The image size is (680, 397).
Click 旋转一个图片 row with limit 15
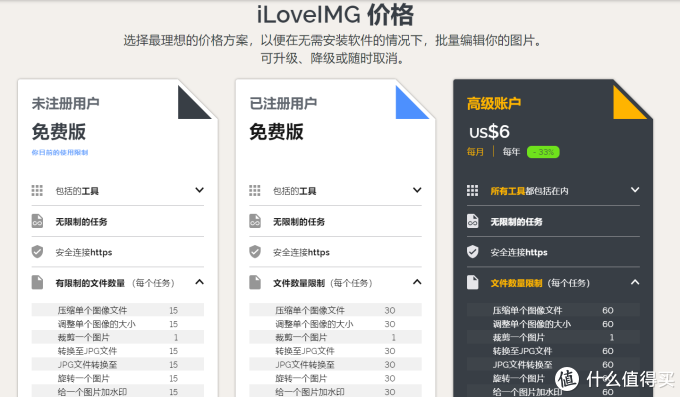point(118,378)
